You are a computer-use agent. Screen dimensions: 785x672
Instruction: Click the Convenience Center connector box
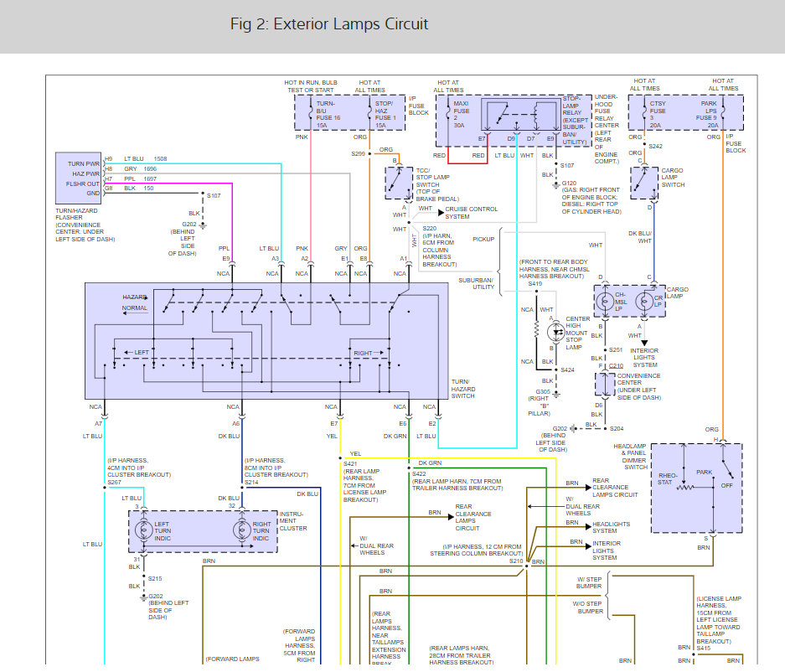pyautogui.click(x=605, y=384)
